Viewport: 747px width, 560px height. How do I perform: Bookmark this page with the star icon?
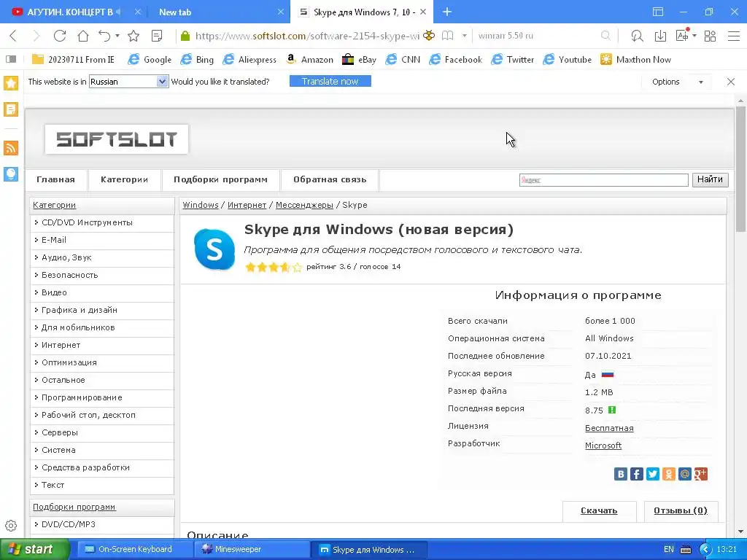click(x=133, y=36)
